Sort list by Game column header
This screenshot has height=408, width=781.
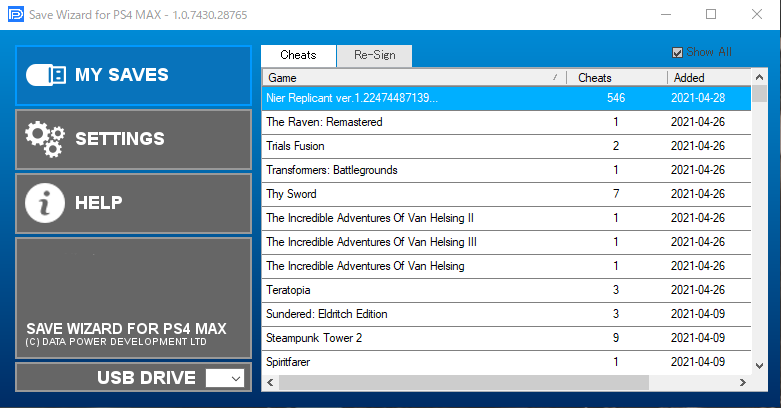click(414, 78)
